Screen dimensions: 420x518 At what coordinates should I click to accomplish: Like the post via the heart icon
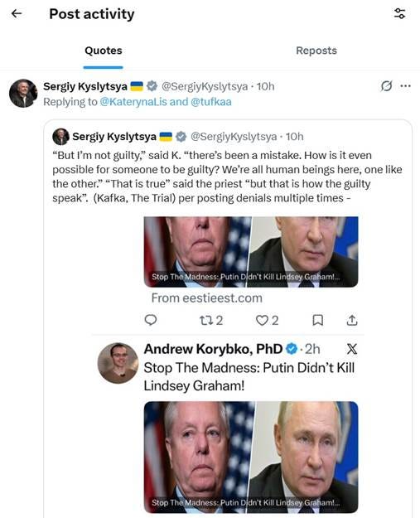tap(267, 320)
